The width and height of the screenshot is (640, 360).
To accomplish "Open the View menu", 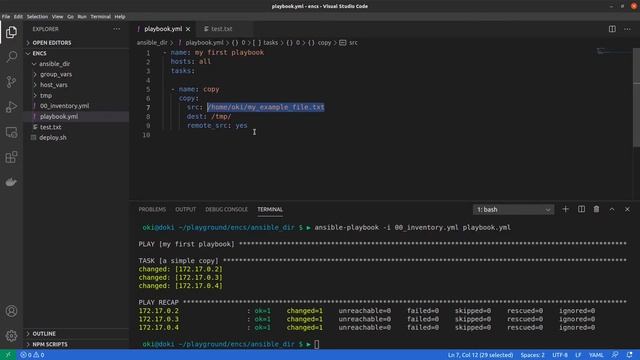I will [57, 17].
